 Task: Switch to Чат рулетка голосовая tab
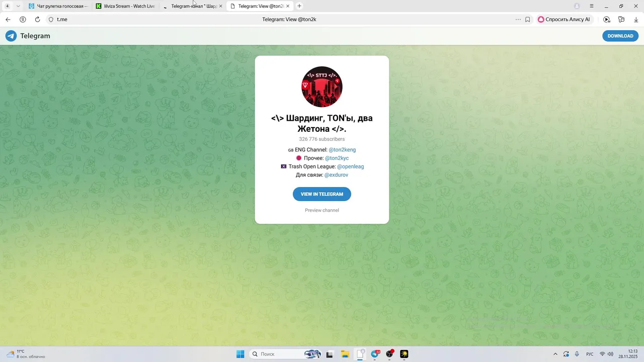[57, 6]
